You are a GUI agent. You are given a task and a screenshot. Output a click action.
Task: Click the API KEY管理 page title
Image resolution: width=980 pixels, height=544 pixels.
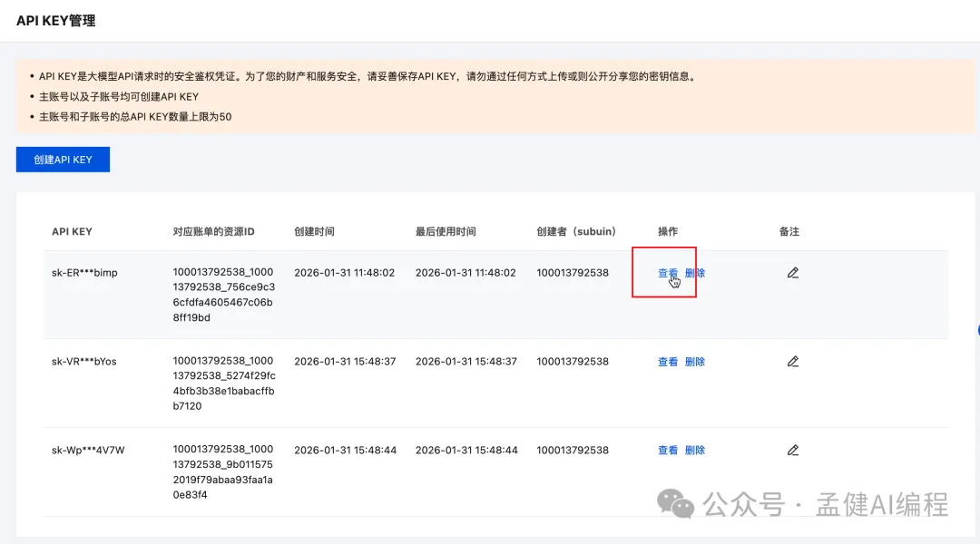pos(55,20)
